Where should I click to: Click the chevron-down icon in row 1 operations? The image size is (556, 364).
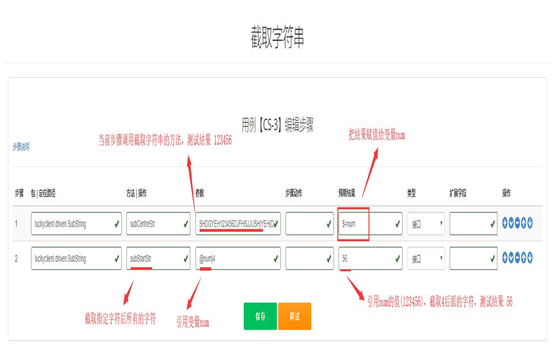(x=511, y=223)
